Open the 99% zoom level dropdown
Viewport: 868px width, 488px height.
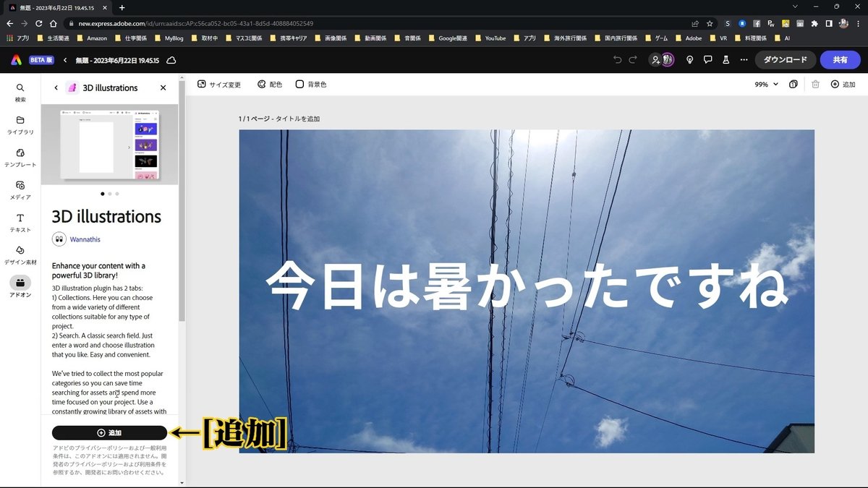pyautogui.click(x=766, y=84)
